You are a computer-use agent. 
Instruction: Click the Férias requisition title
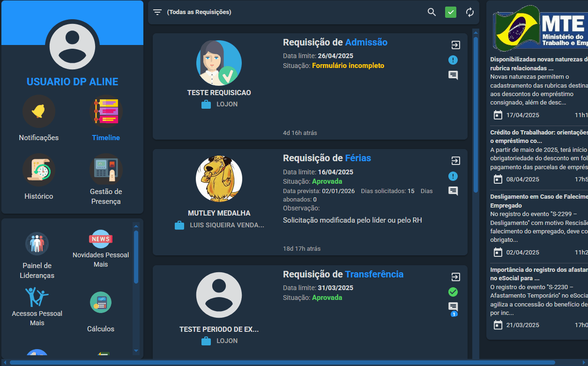[327, 158]
